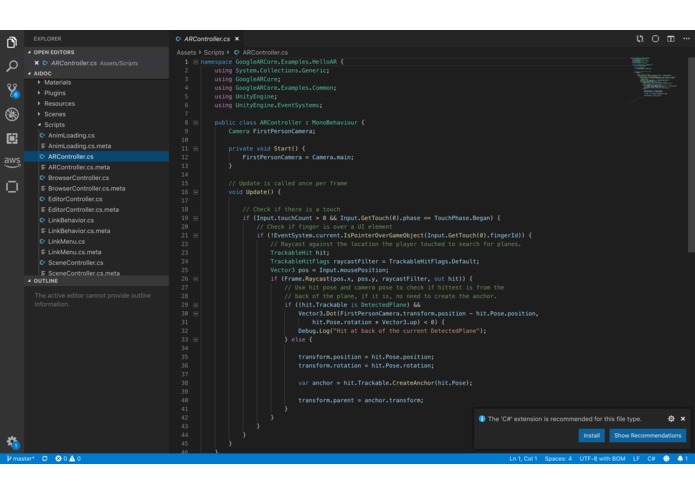
Task: Open the Search view in activity bar
Action: point(12,66)
